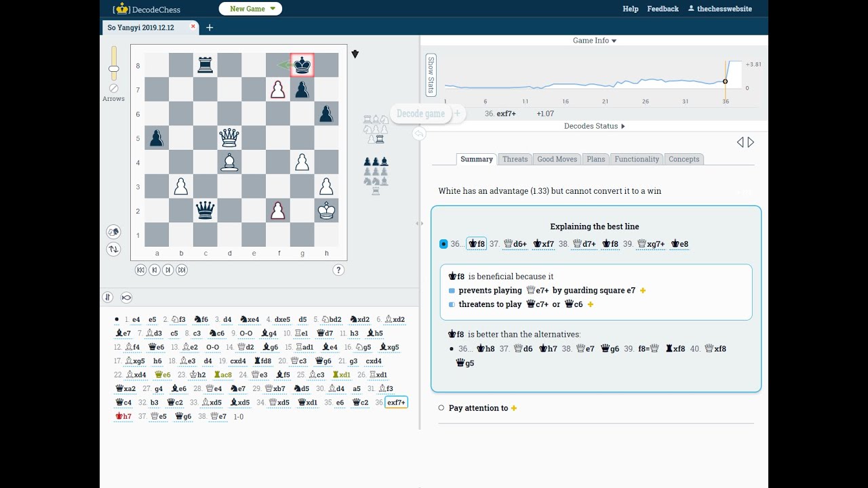
Task: Click the black rook on c8
Action: pos(205,65)
